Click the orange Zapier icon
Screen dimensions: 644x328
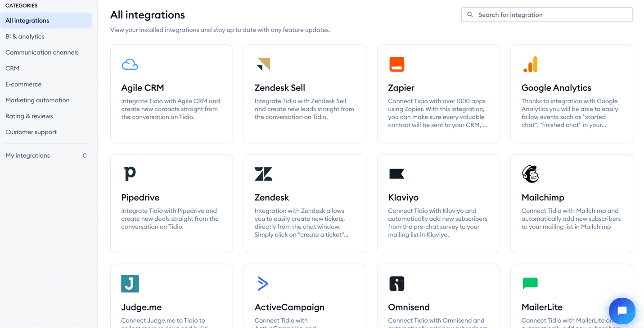click(396, 64)
